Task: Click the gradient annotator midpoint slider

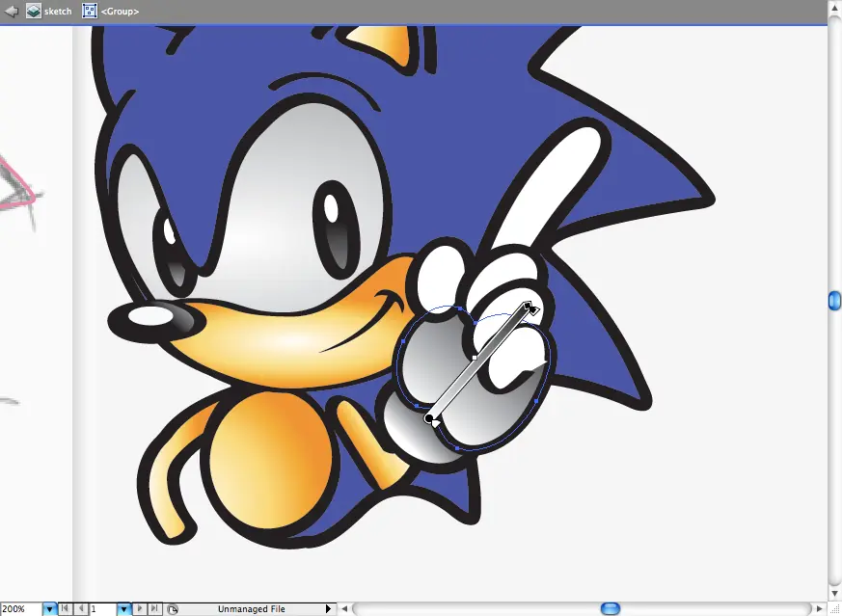Action: 475,358
